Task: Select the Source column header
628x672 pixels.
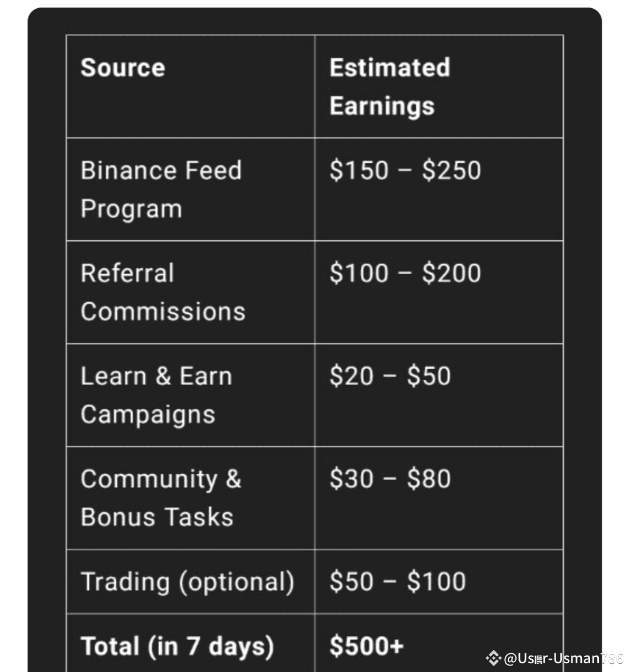Action: point(123,68)
